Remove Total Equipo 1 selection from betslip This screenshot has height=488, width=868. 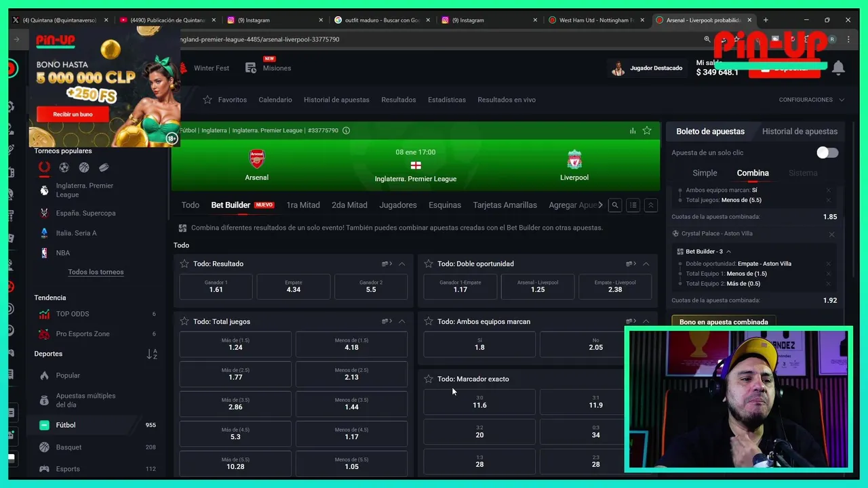[x=828, y=274]
